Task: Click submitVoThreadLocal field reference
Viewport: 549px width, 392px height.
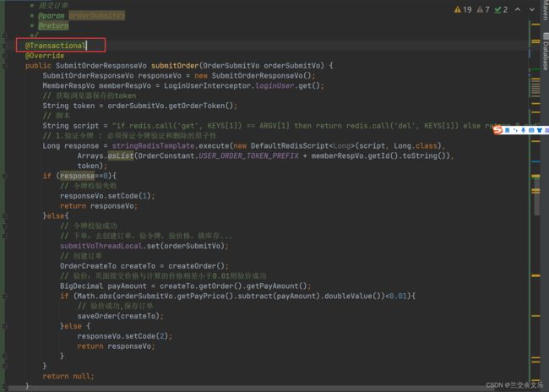Action: coord(101,247)
